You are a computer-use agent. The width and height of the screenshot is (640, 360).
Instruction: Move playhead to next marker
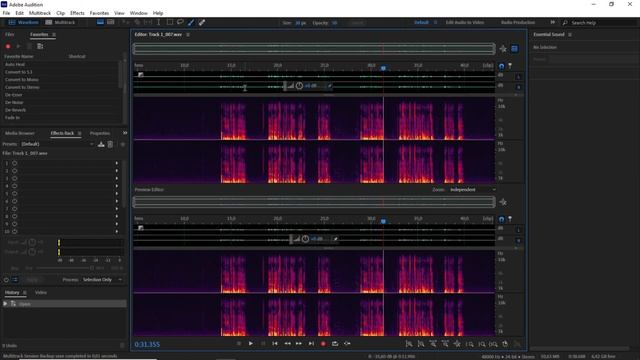(311, 344)
